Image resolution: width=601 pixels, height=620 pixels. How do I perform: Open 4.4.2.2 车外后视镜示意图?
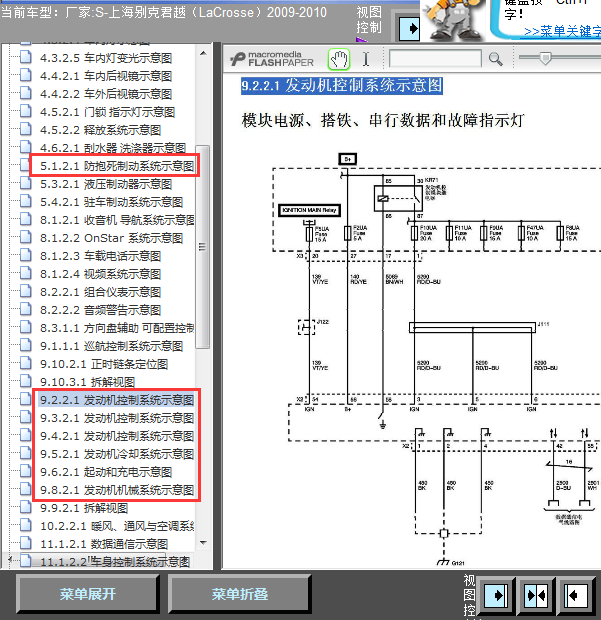point(106,94)
